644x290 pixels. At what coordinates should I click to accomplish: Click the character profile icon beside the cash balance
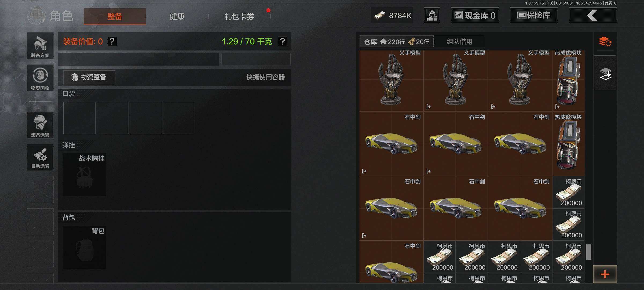click(432, 15)
